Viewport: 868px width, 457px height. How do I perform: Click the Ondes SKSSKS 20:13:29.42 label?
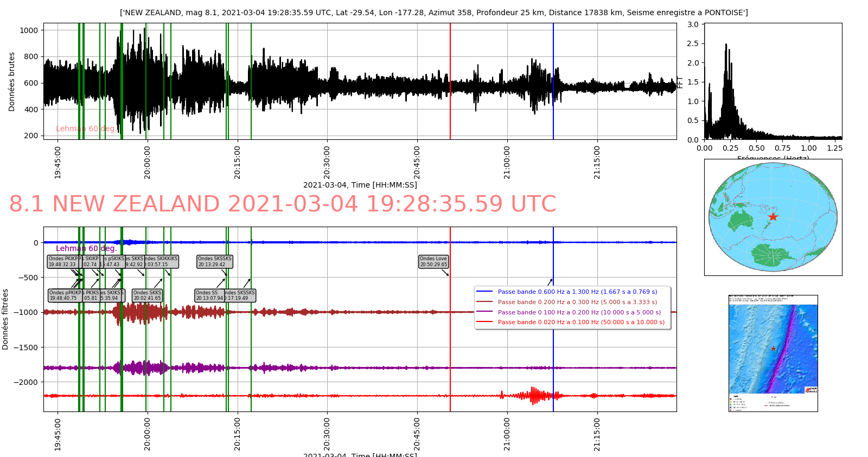tap(215, 262)
